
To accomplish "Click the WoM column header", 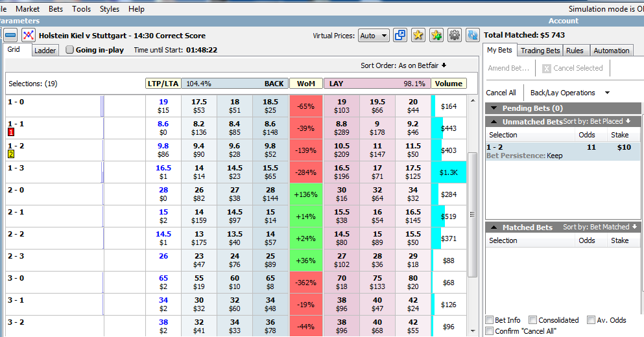I will click(306, 84).
